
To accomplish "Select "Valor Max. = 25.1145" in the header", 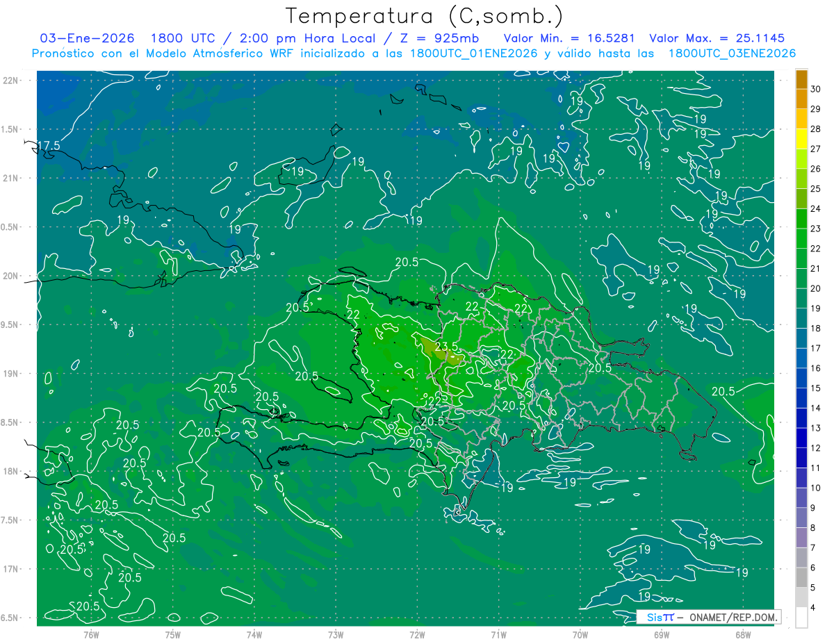I will click(717, 38).
